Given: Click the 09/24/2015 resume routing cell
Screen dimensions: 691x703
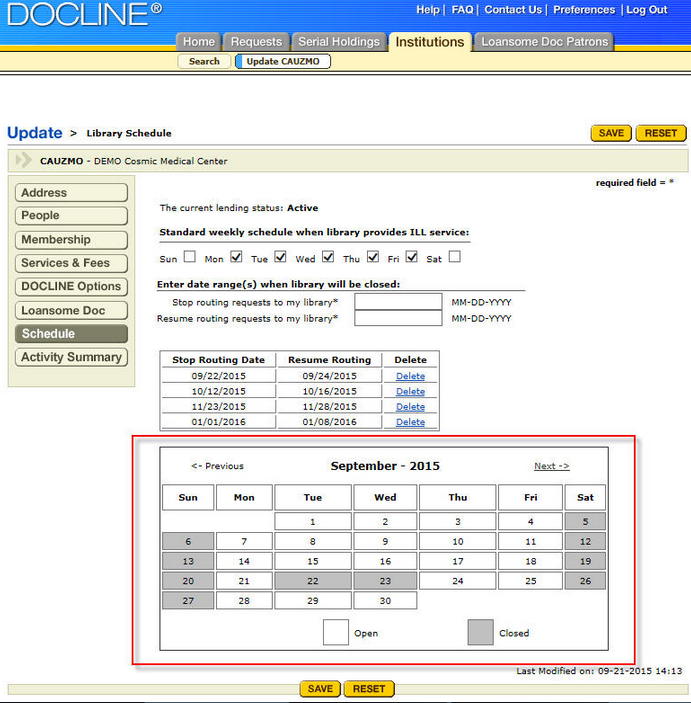Looking at the screenshot, I should point(330,376).
